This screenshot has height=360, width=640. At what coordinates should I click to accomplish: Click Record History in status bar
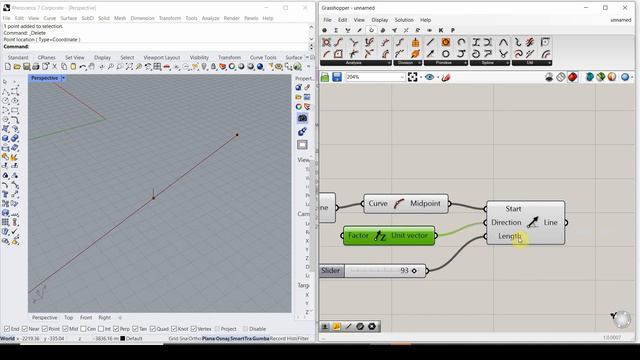pyautogui.click(x=283, y=339)
